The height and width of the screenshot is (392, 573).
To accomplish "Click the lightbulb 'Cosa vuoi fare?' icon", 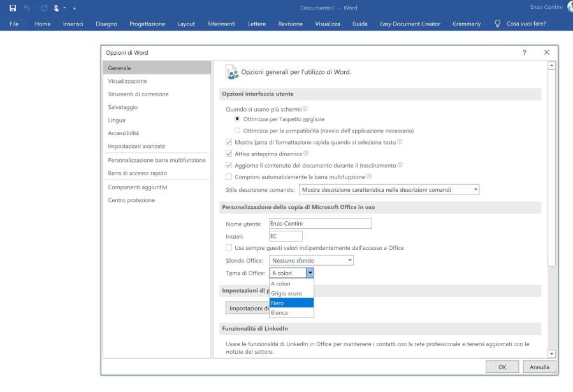I will [x=498, y=24].
